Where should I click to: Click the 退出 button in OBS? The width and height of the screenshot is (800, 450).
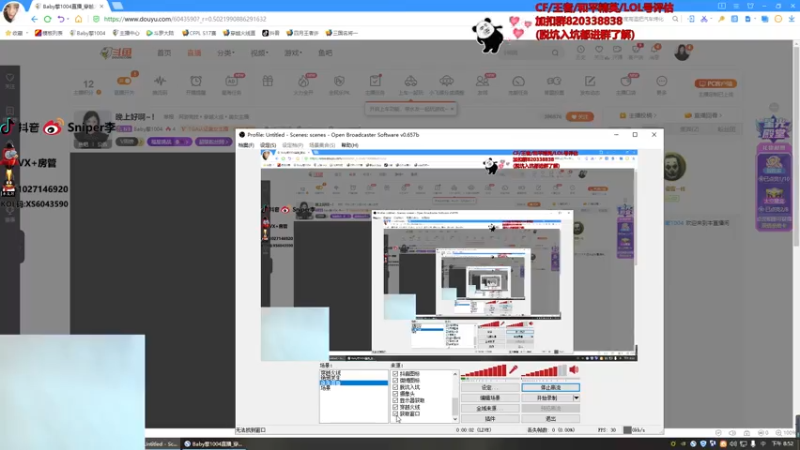[551, 418]
